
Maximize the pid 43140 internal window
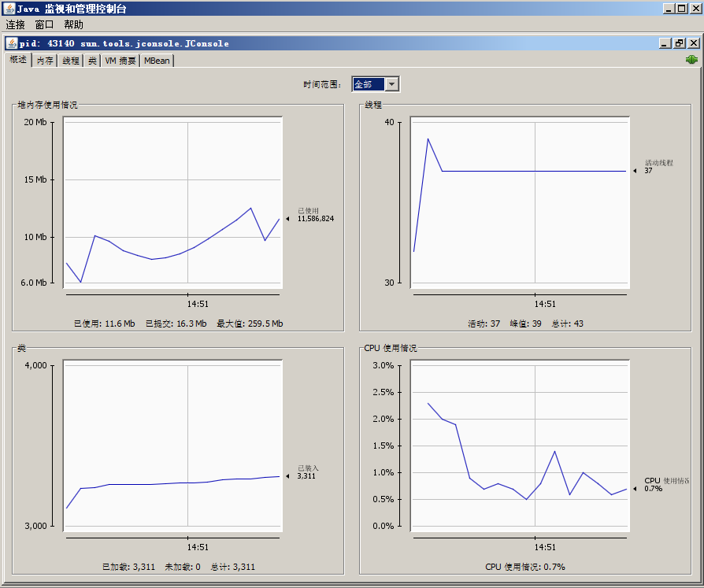click(x=678, y=43)
